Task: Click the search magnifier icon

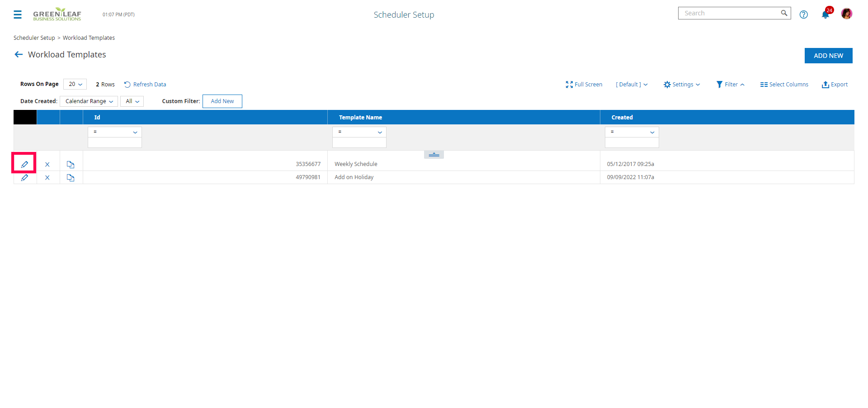Action: (x=784, y=13)
